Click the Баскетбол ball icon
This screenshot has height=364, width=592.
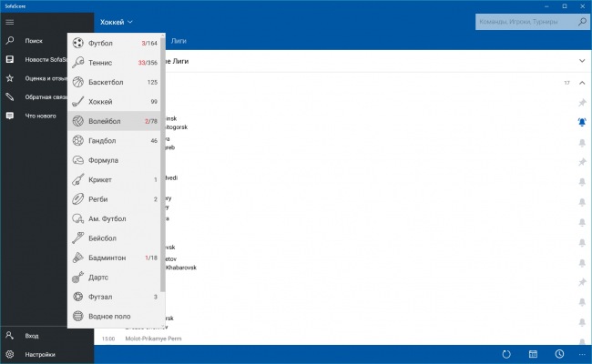point(77,82)
